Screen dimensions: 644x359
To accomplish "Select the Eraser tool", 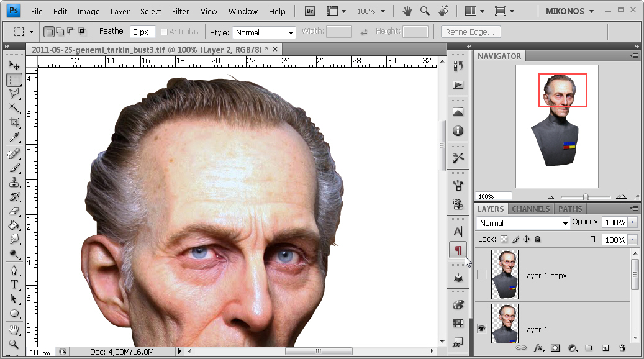I will tap(14, 211).
